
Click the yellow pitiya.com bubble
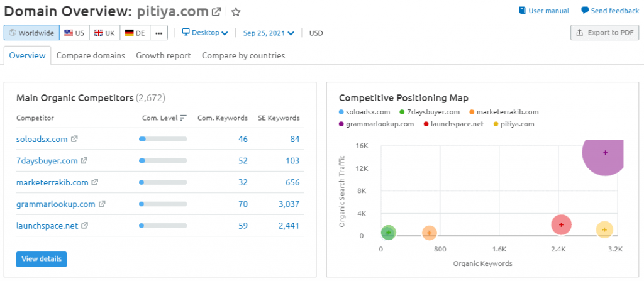pos(604,229)
